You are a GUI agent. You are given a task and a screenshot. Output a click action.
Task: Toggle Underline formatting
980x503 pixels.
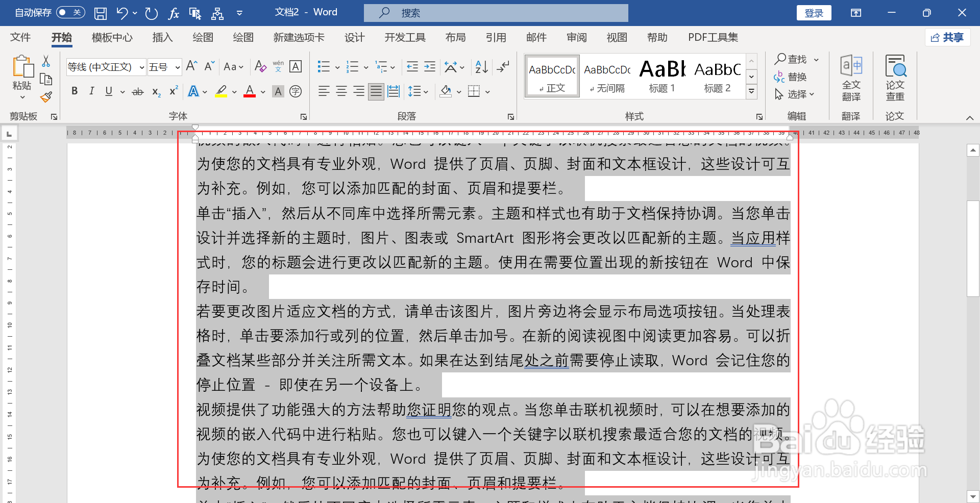(x=109, y=91)
